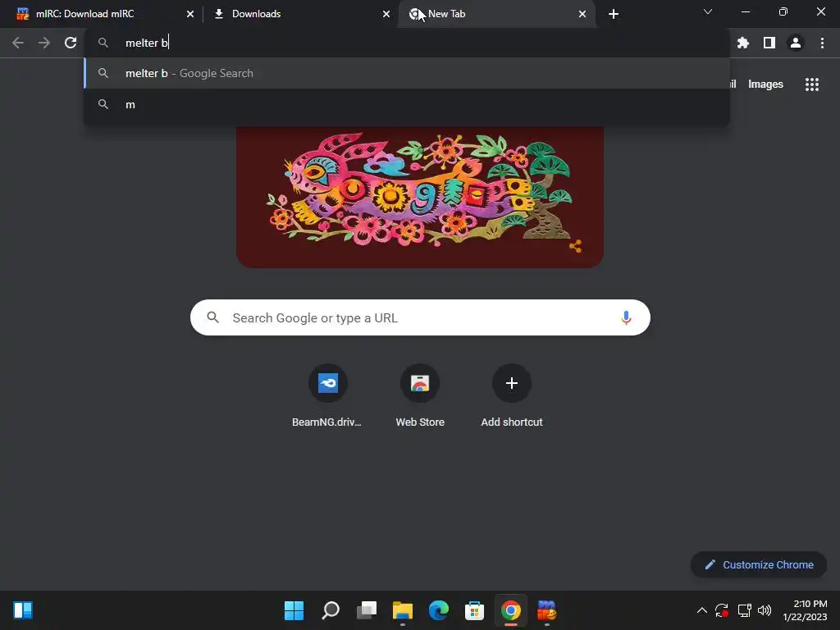Open a new tab with plus button

[x=614, y=14]
